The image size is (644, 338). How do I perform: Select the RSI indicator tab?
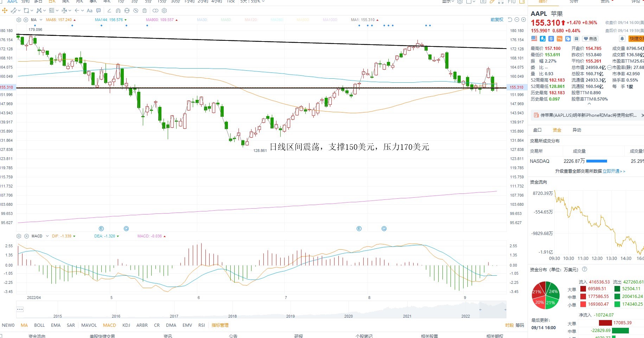[202, 325]
